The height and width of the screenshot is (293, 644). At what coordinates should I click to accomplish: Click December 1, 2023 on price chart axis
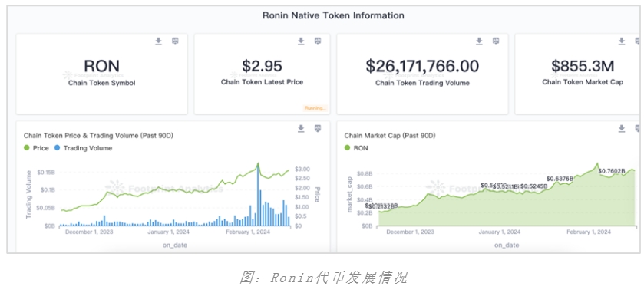89,232
